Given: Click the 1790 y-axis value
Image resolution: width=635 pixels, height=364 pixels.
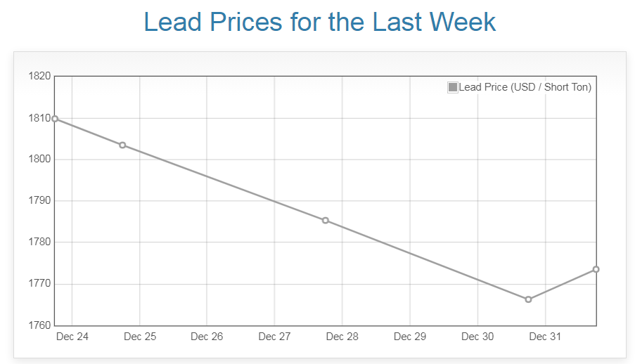Looking at the screenshot, I should (39, 201).
